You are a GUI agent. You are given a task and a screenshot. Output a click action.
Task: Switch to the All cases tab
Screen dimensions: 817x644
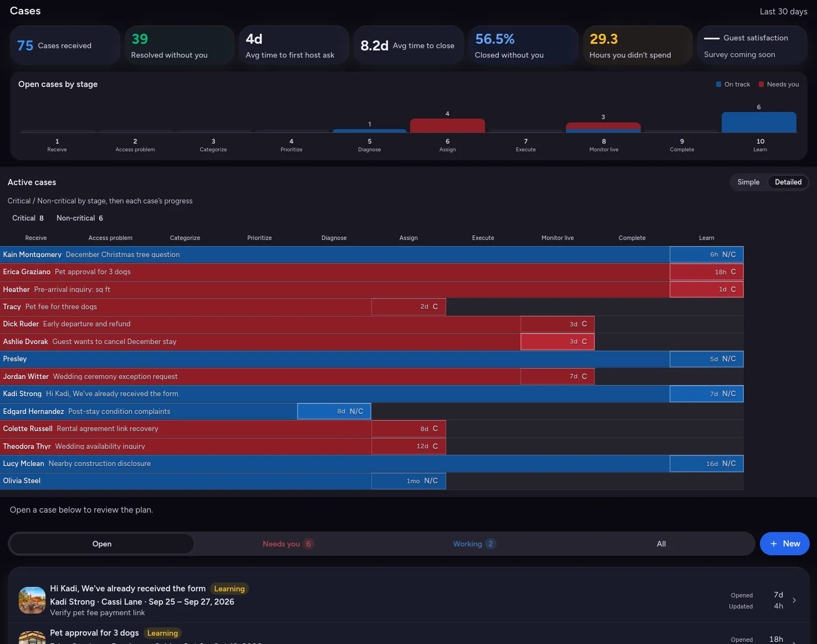(x=661, y=544)
